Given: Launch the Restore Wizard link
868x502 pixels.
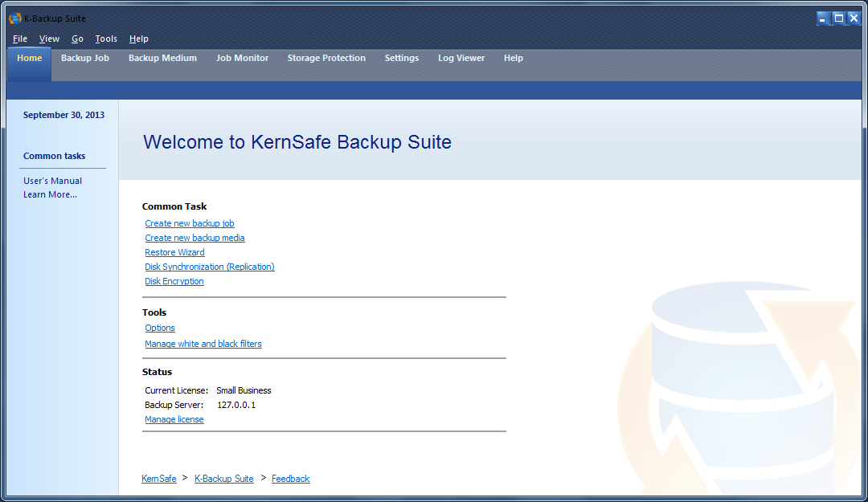Looking at the screenshot, I should (174, 252).
